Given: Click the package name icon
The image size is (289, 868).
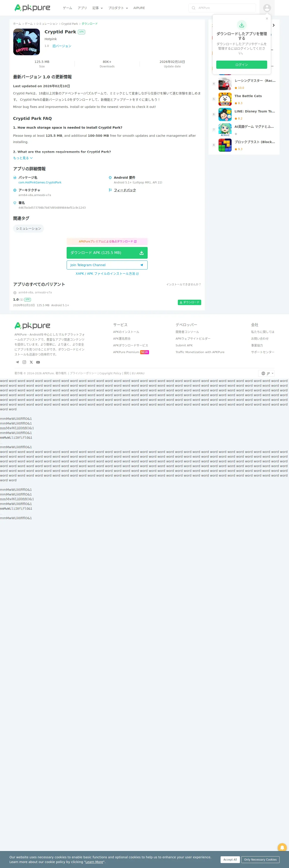Looking at the screenshot, I should point(15,178).
